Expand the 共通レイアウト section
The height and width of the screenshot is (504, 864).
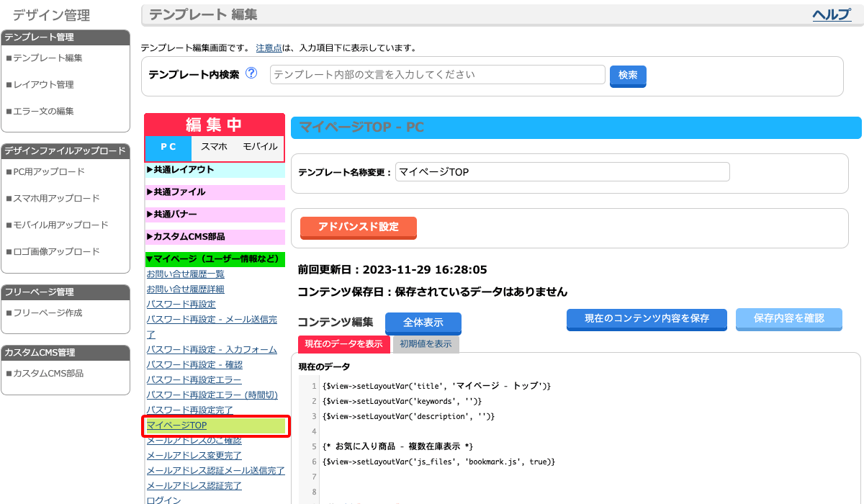coord(214,170)
